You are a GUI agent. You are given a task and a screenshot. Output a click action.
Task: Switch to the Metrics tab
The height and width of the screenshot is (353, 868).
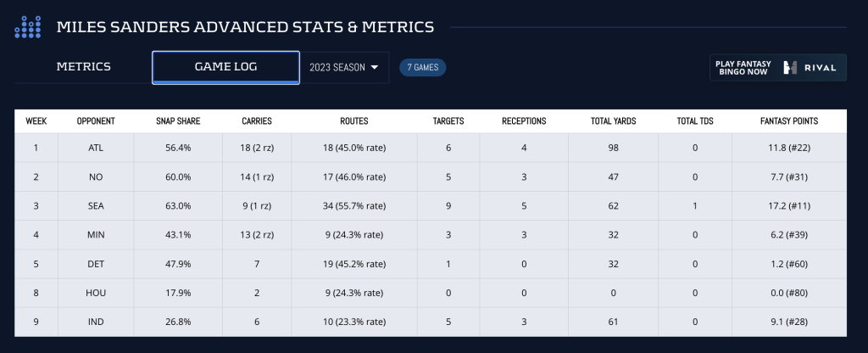click(83, 67)
